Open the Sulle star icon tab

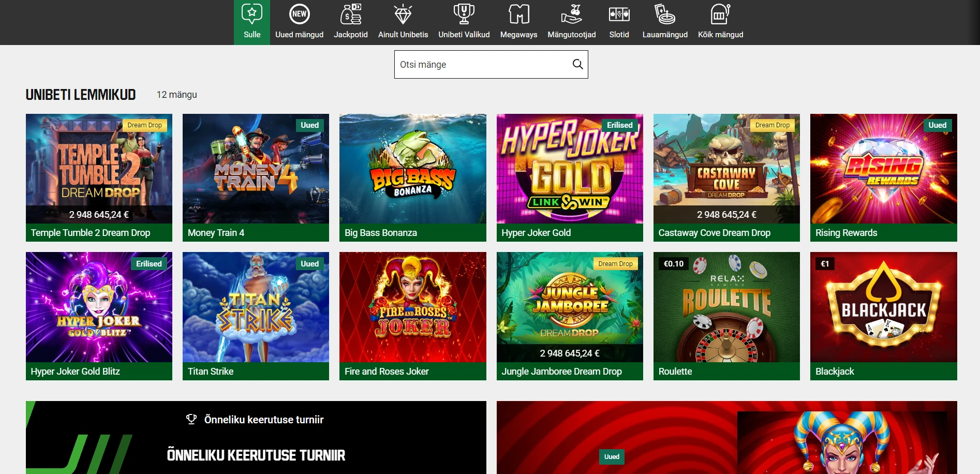pos(252,13)
